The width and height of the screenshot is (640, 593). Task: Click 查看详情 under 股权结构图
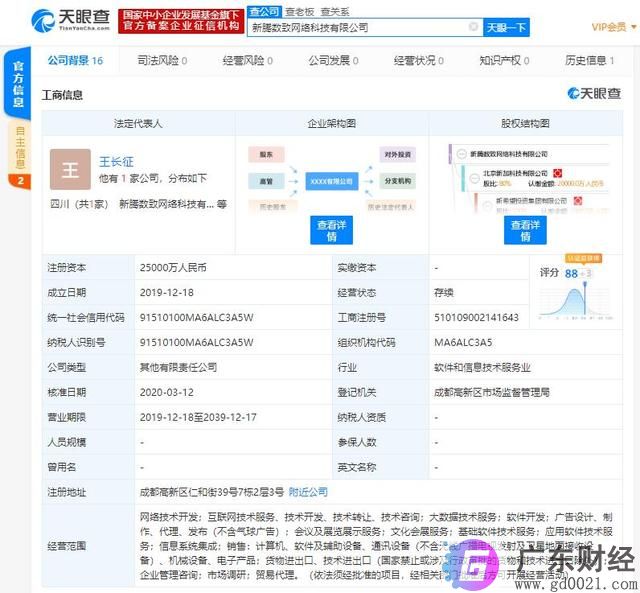(525, 230)
